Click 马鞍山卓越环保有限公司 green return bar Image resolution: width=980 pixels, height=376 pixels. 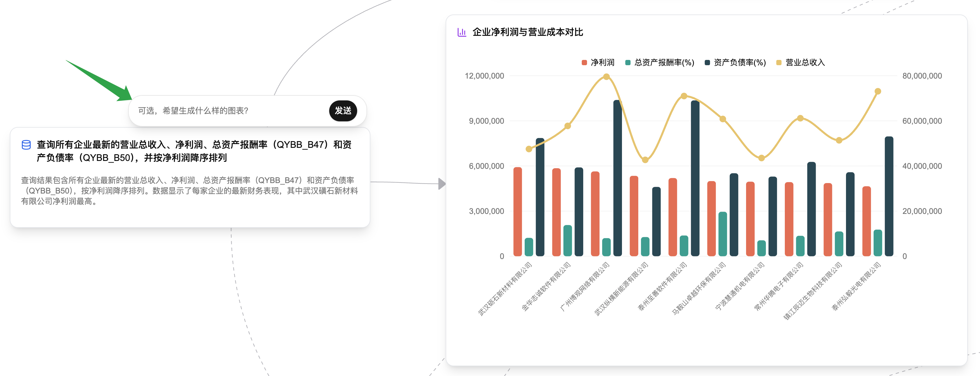[x=722, y=234]
